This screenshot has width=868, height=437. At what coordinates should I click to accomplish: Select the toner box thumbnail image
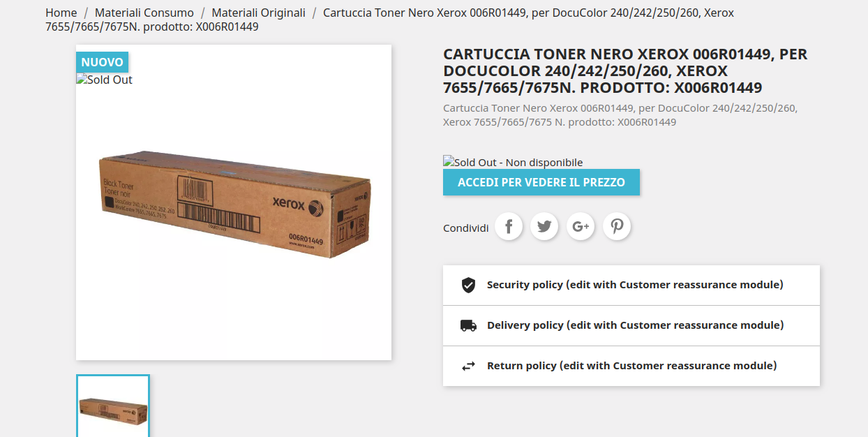pyautogui.click(x=113, y=406)
